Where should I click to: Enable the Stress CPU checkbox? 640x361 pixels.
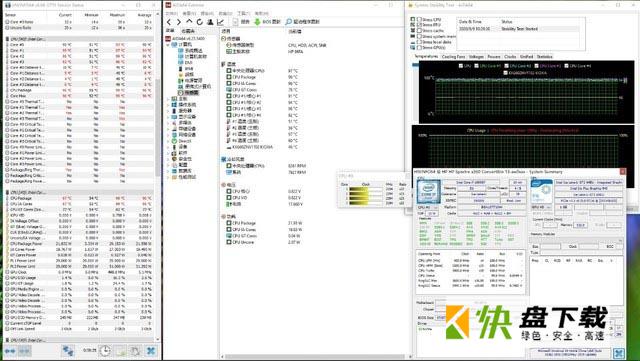419,19
